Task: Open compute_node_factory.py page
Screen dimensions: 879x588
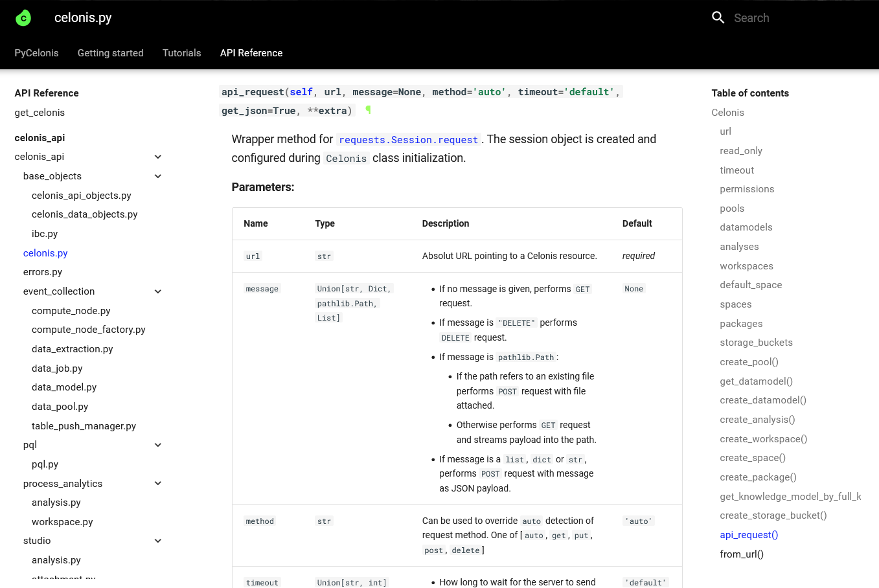Action: tap(89, 330)
